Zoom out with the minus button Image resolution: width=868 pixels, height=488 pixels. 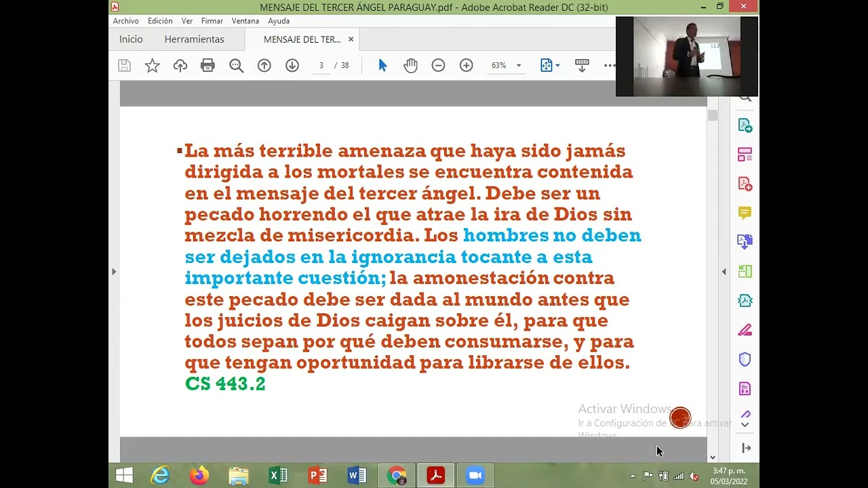(438, 66)
